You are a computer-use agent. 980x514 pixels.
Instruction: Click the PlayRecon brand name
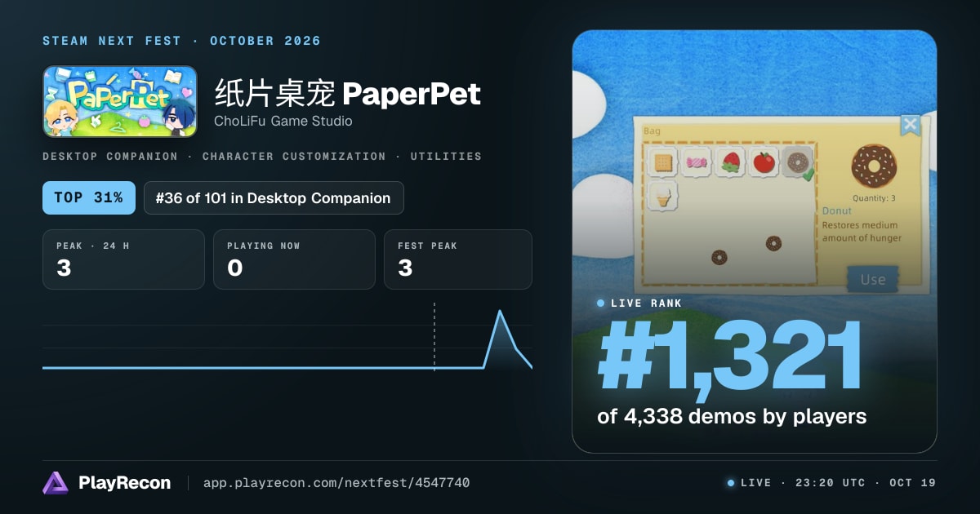pos(124,483)
